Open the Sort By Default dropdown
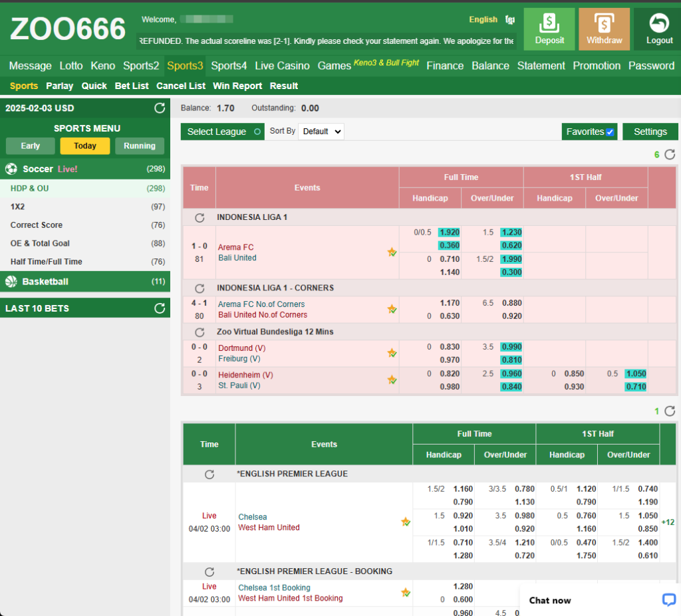681x616 pixels. coord(321,132)
